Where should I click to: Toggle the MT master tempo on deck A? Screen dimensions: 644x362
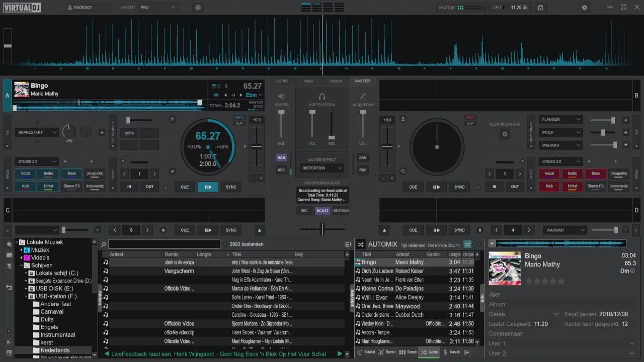[216, 95]
